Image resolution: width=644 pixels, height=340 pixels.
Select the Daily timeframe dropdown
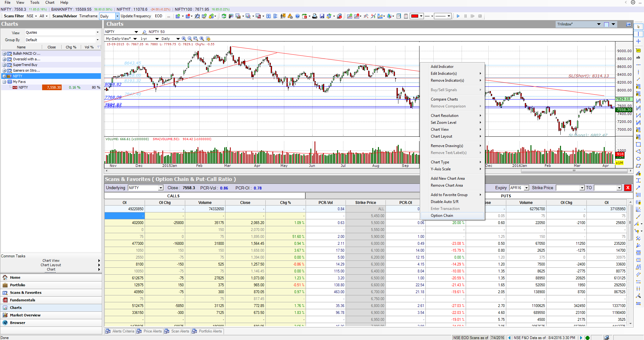point(108,16)
